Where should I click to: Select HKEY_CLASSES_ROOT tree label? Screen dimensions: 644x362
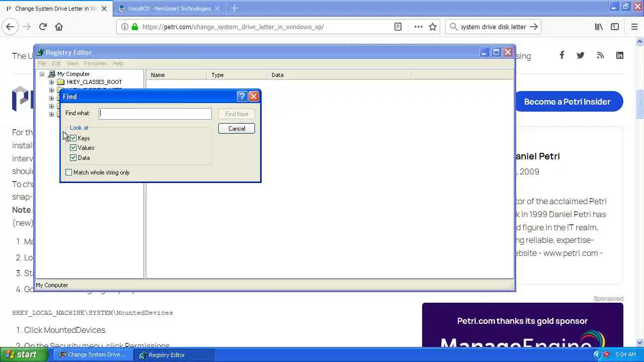pyautogui.click(x=94, y=82)
